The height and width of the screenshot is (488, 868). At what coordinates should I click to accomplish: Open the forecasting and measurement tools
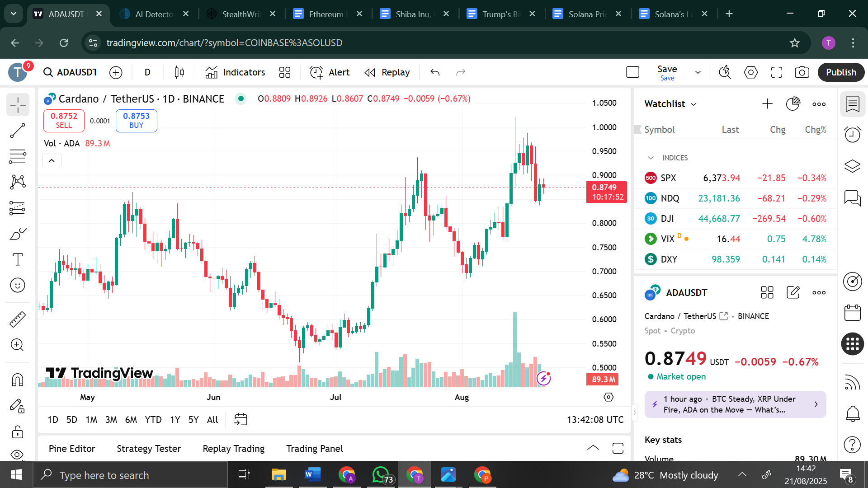click(18, 208)
